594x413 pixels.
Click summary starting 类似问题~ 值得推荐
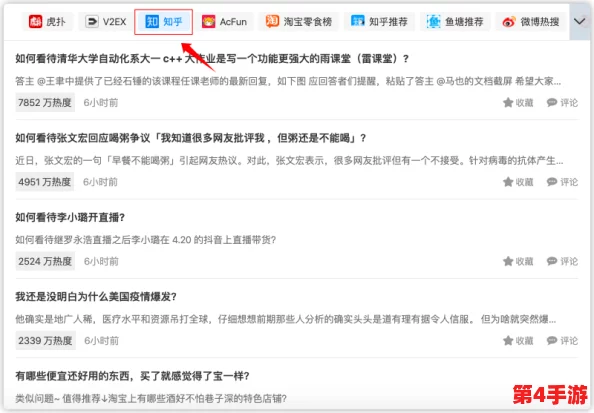[x=151, y=399]
